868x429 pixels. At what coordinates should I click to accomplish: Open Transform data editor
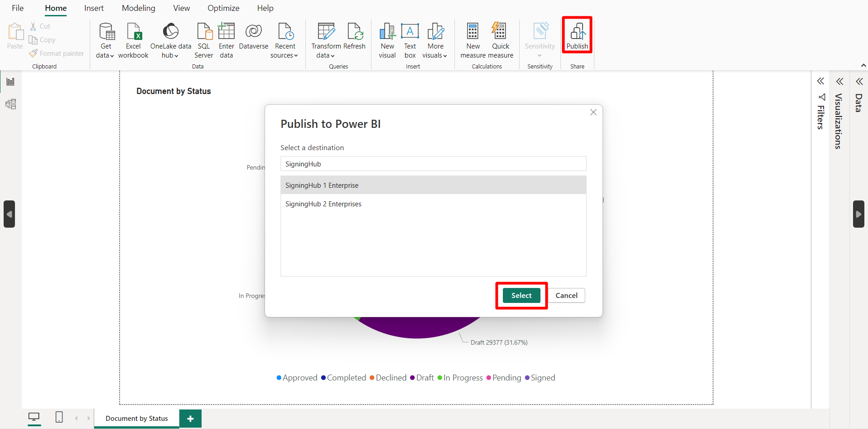pos(326,41)
